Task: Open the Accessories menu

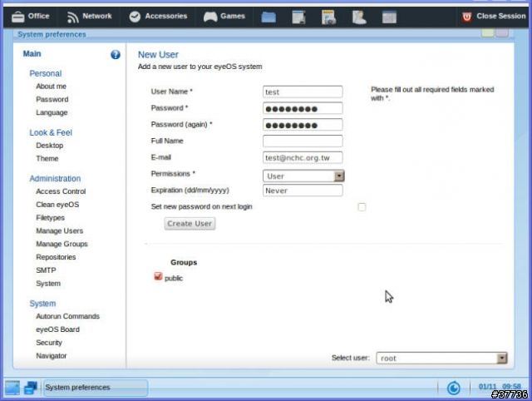Action: point(158,16)
